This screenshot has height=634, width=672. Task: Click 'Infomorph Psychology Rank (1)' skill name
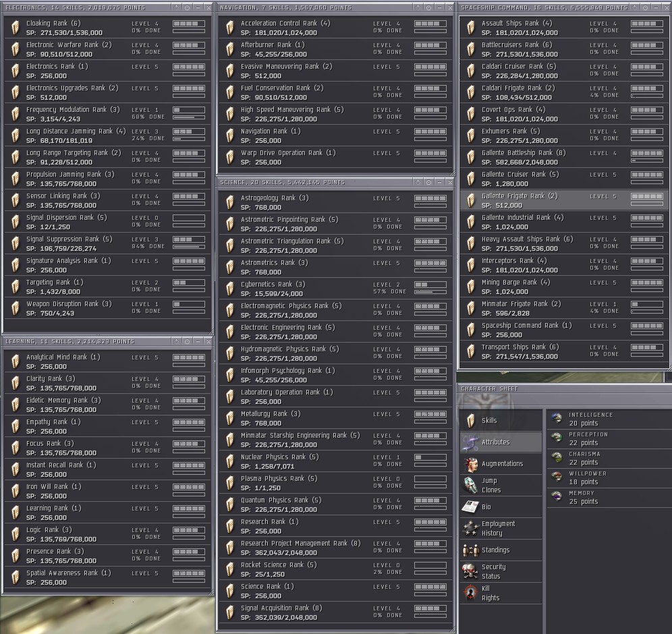tap(287, 370)
